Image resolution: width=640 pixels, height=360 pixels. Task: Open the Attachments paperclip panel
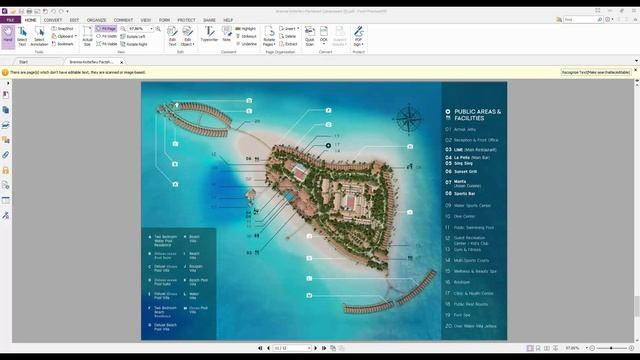pyautogui.click(x=6, y=155)
